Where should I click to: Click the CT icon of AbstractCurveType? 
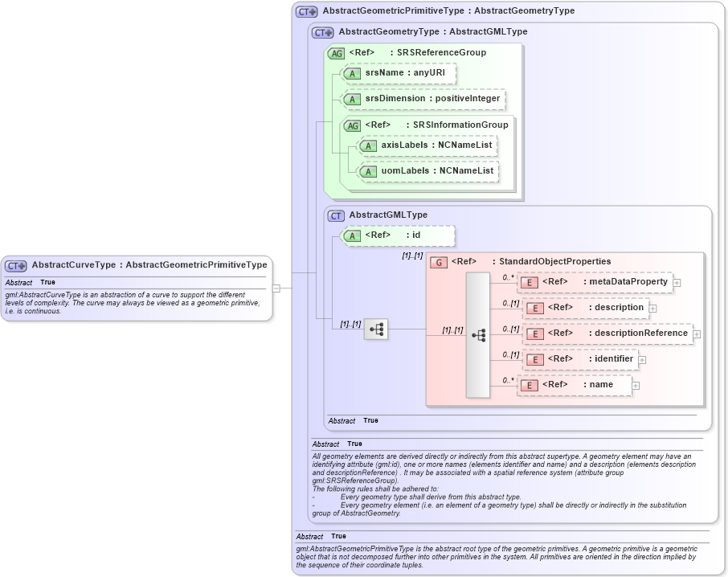[x=16, y=266]
